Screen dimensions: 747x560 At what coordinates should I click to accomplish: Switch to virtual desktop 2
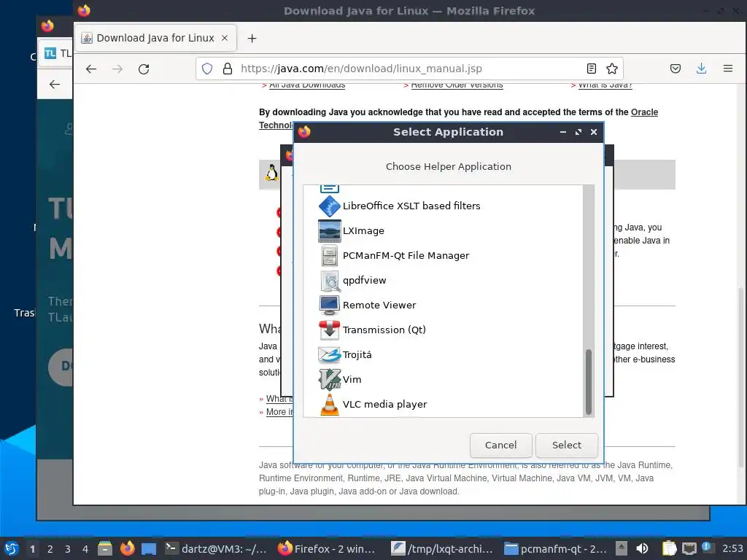coord(50,549)
